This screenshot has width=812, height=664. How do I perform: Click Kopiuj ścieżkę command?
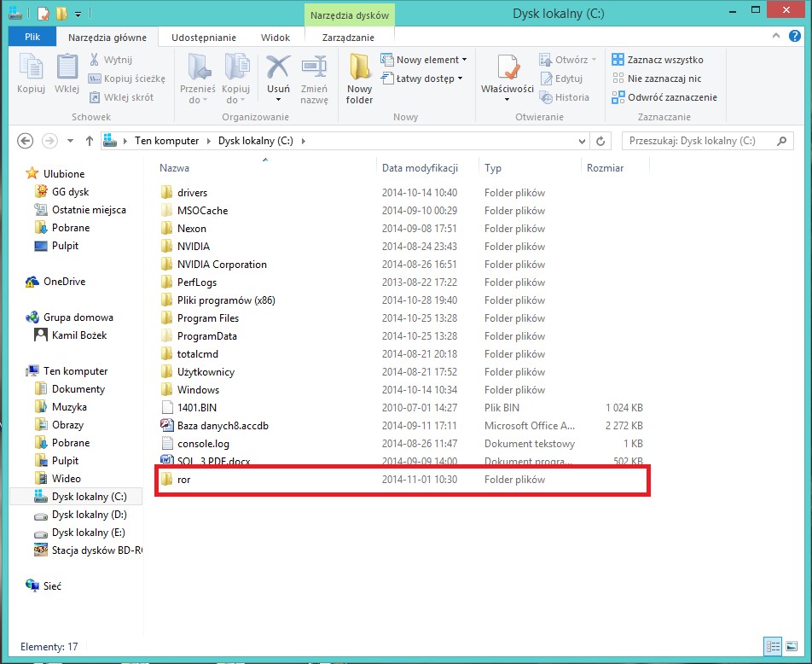pyautogui.click(x=127, y=79)
